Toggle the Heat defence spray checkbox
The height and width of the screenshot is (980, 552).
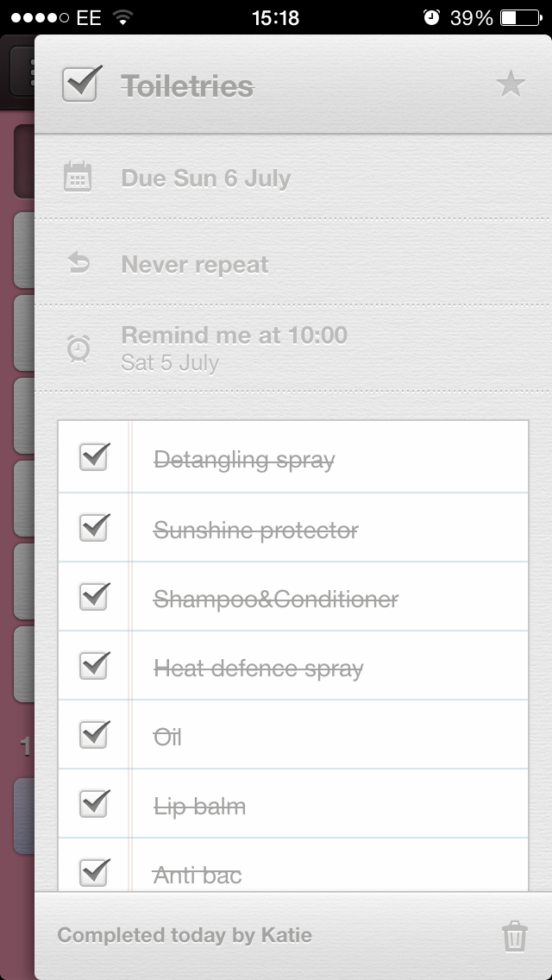(94, 665)
